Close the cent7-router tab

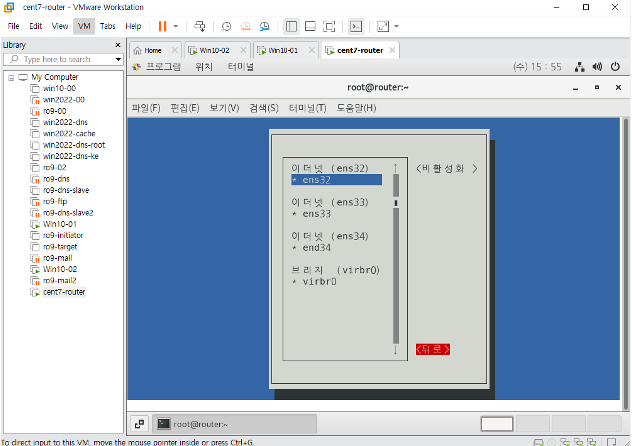pos(392,50)
